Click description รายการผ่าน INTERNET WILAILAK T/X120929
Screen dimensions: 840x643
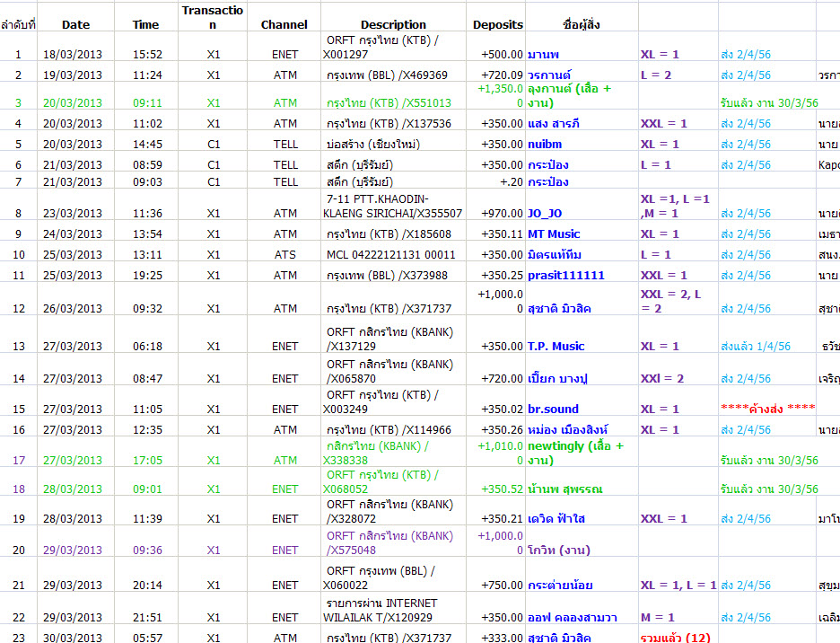click(393, 610)
